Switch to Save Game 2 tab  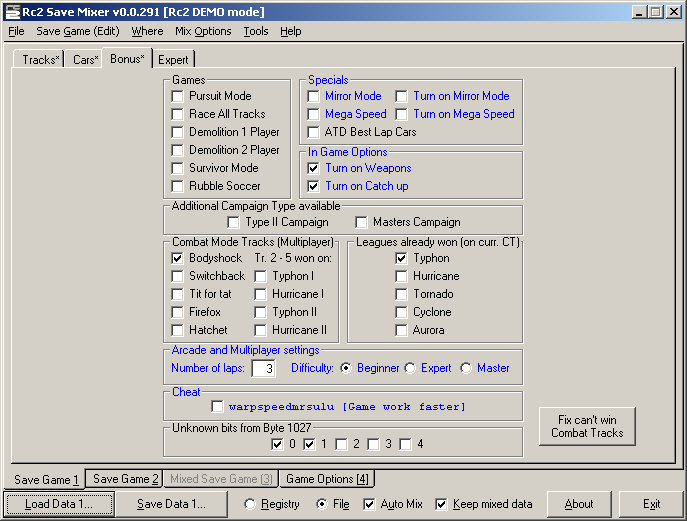pos(125,479)
